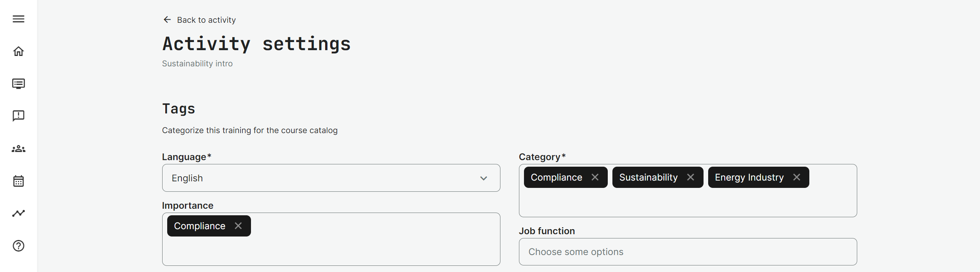The image size is (980, 272).
Task: Open the hamburger menu icon
Action: point(19,19)
